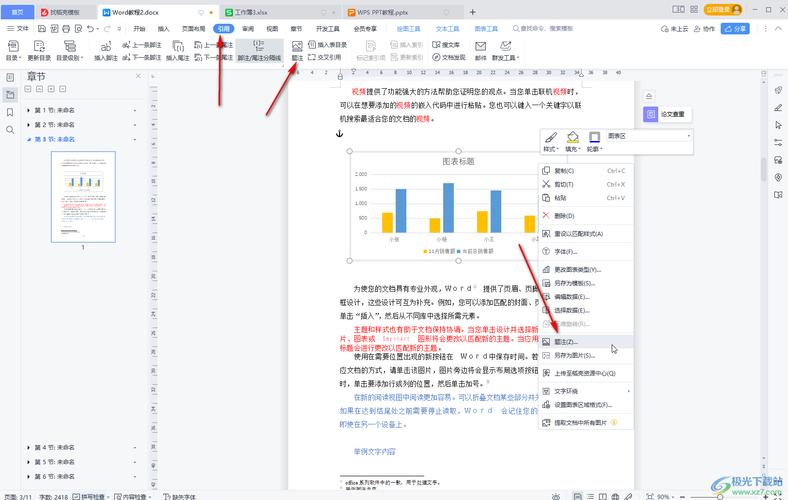Choose 字体(F)... from context menu
Screen dimensions: 788x500
point(585,252)
